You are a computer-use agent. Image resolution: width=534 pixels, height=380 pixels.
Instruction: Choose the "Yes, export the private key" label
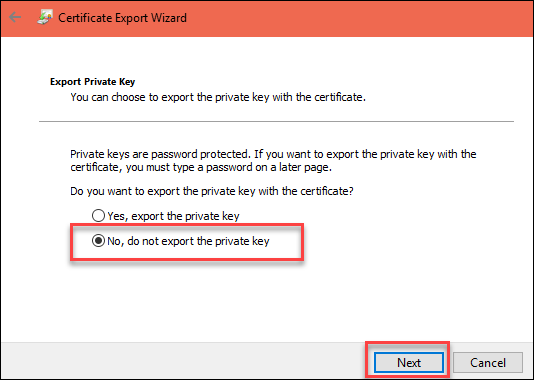click(173, 216)
